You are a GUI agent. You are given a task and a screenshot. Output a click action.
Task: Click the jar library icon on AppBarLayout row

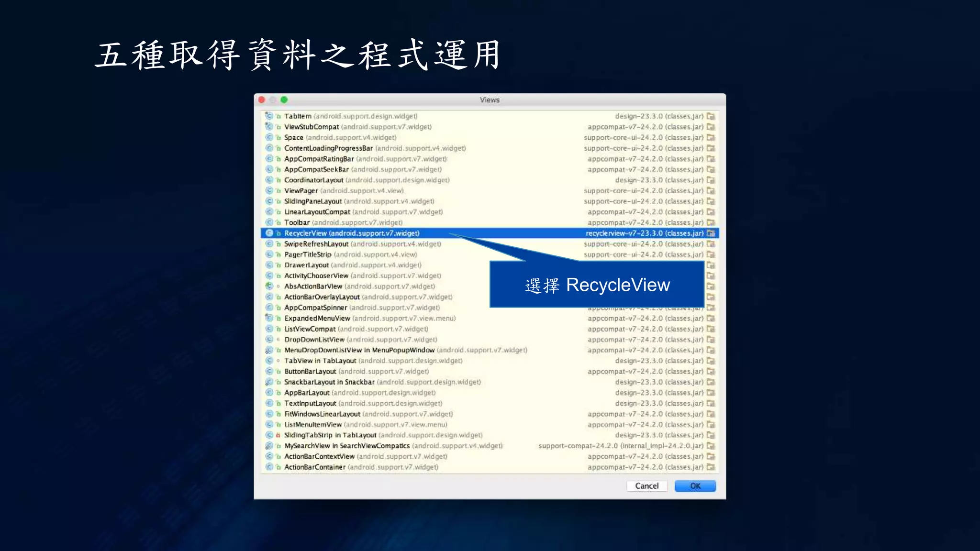point(711,393)
